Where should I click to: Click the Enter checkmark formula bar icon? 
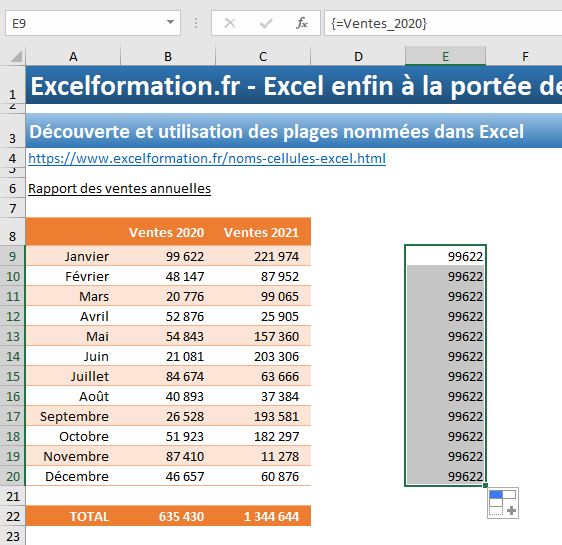click(266, 23)
